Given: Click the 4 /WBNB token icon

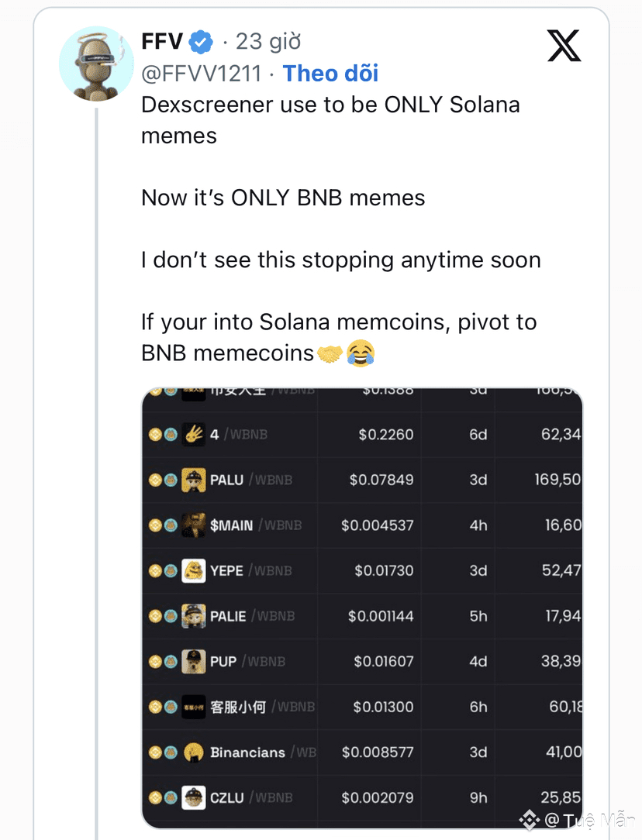Looking at the screenshot, I should click(193, 435).
